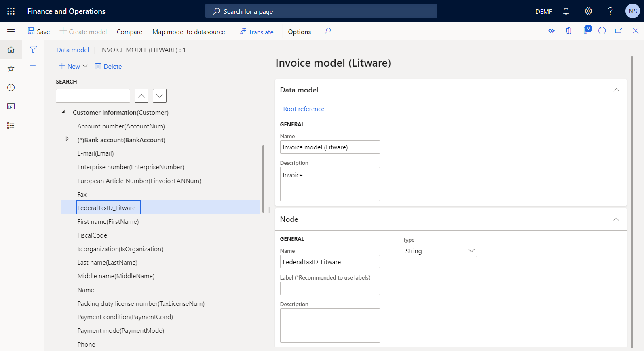Click the filter funnel icon
The height and width of the screenshot is (351, 644).
coord(33,49)
